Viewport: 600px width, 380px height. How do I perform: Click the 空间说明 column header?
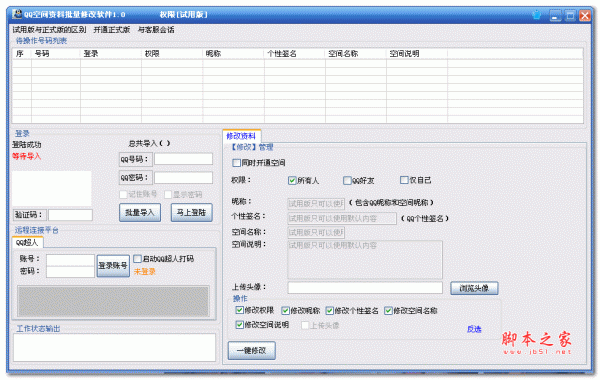[x=417, y=54]
